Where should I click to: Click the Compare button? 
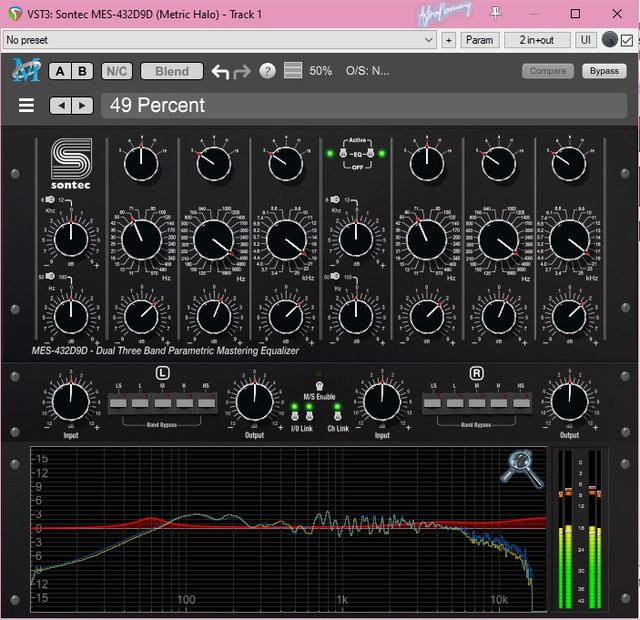click(548, 71)
